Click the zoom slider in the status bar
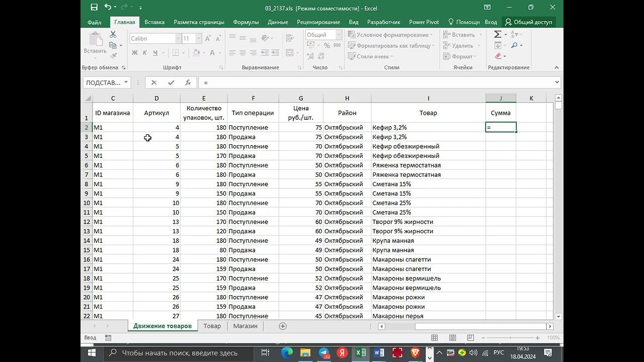 (x=510, y=338)
